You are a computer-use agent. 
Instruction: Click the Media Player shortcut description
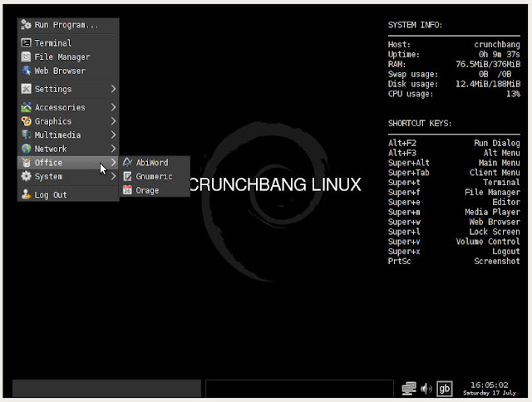click(x=492, y=212)
